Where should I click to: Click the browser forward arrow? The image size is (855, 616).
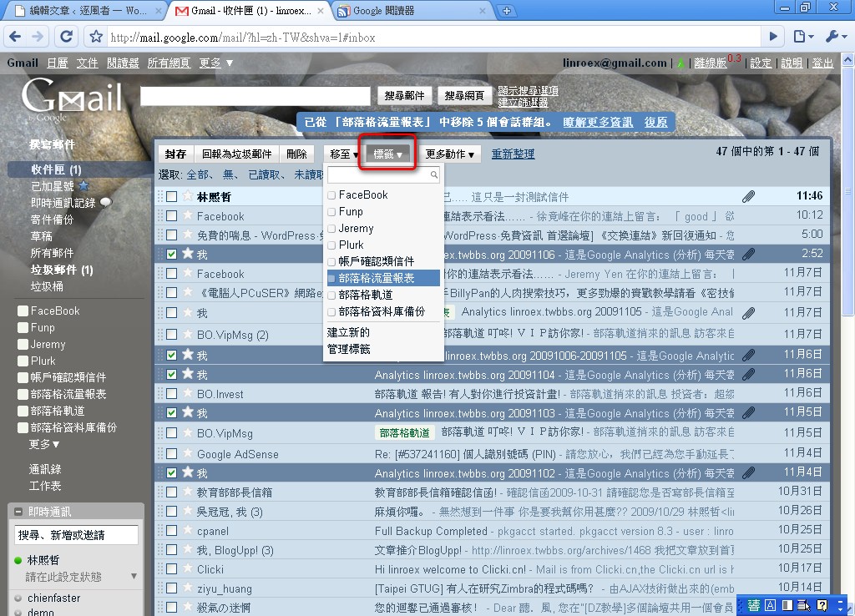[x=38, y=37]
